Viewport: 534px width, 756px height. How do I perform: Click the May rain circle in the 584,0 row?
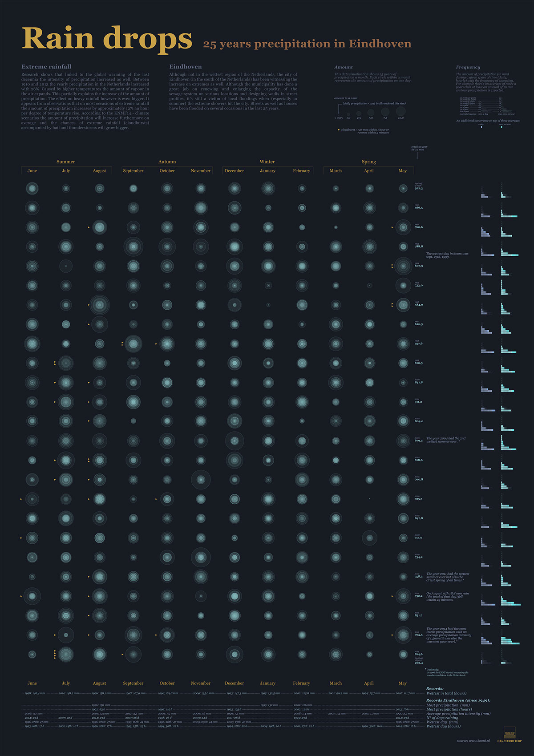403,305
